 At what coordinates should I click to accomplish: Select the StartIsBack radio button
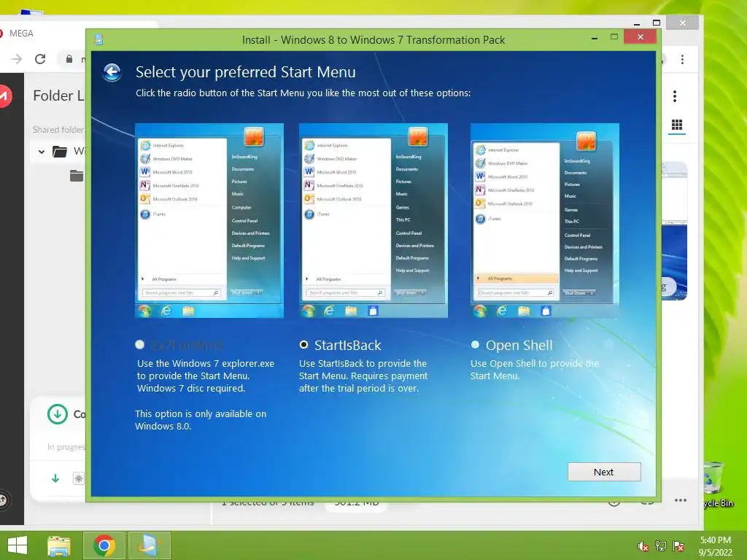[303, 344]
